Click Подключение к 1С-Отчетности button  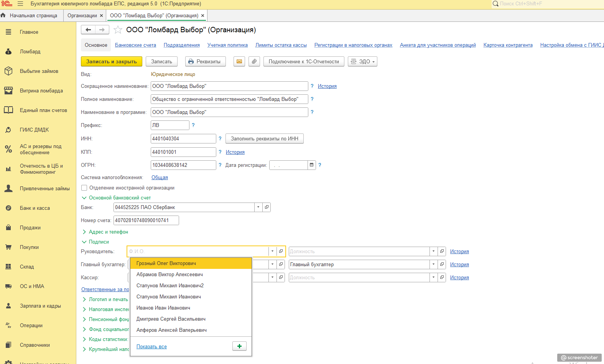[304, 62]
